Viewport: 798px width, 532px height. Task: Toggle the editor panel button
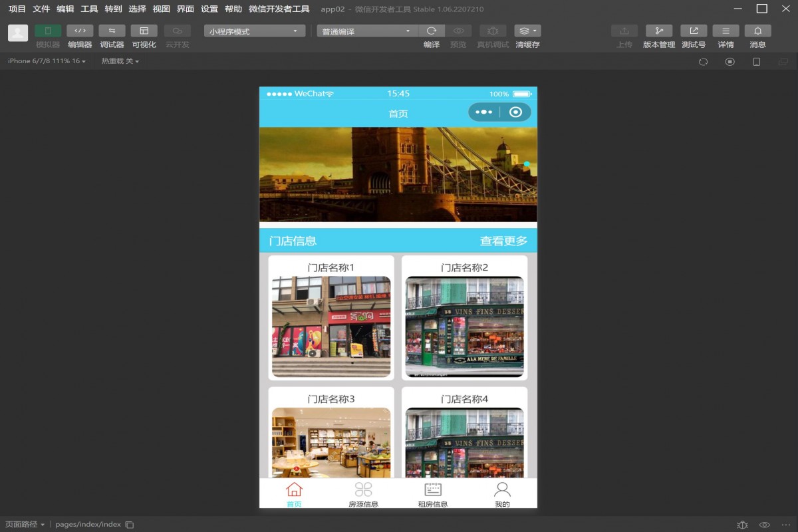pyautogui.click(x=80, y=31)
